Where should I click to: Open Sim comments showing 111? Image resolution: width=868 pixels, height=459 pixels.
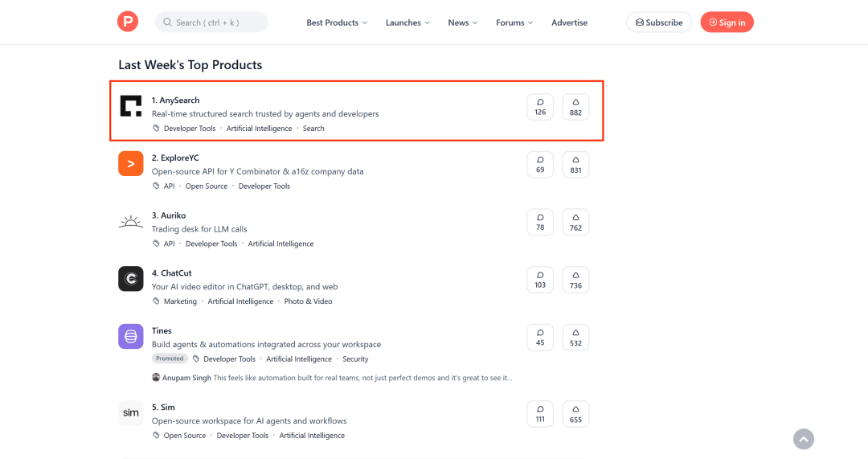[x=540, y=414]
